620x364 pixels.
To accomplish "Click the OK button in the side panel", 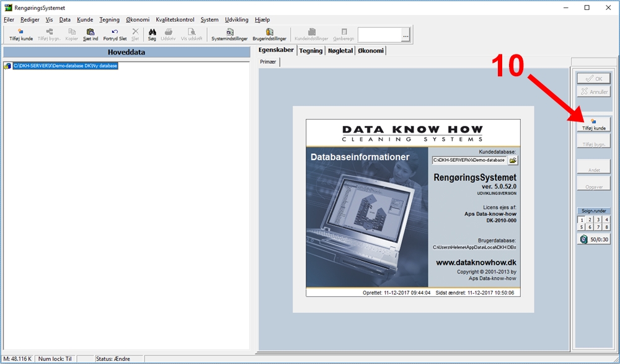I will click(593, 78).
